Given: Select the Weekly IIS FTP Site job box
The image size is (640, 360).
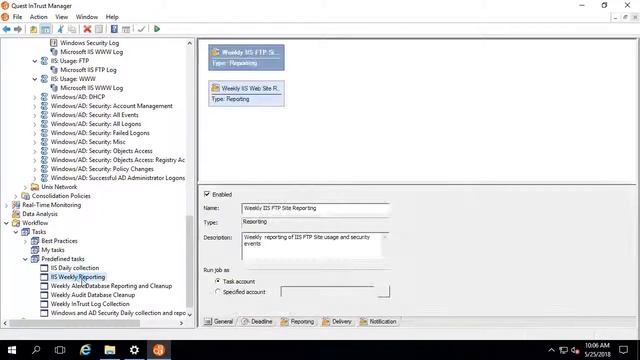Looking at the screenshot, I should (x=246, y=58).
